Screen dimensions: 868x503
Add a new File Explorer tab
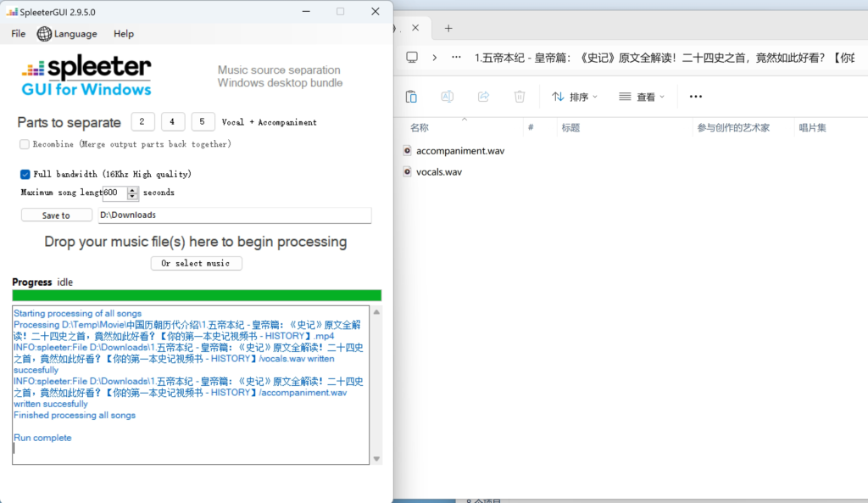[448, 28]
